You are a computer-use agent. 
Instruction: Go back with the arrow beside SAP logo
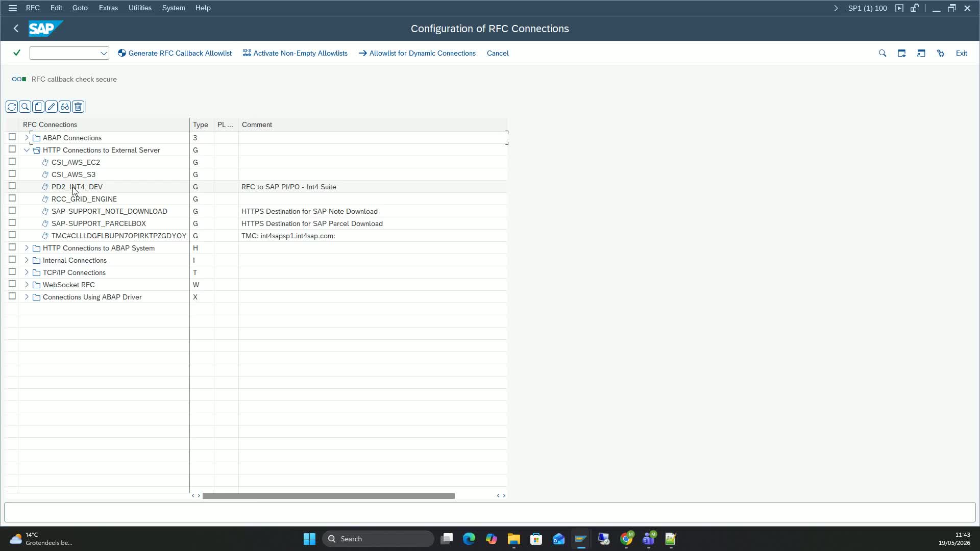point(16,29)
